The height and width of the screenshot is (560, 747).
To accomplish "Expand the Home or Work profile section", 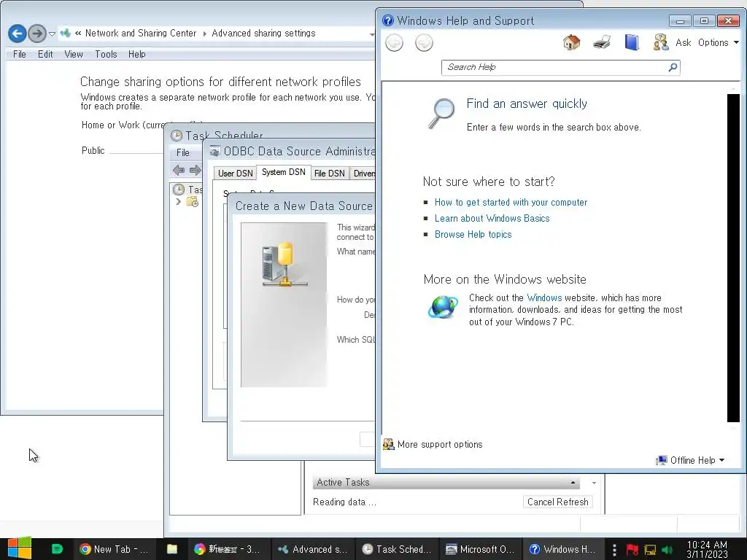I will (122, 125).
